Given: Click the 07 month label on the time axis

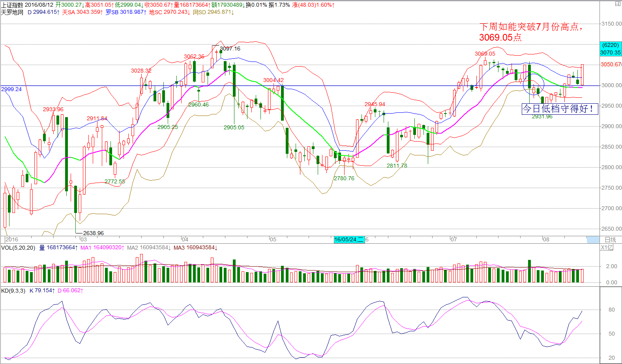Looking at the screenshot, I should pyautogui.click(x=454, y=239).
